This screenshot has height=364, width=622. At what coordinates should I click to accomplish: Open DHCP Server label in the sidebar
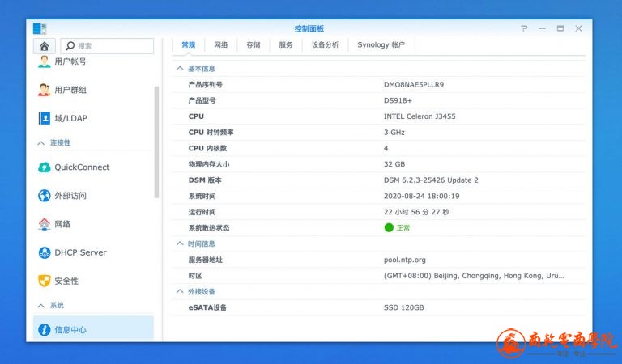(80, 252)
